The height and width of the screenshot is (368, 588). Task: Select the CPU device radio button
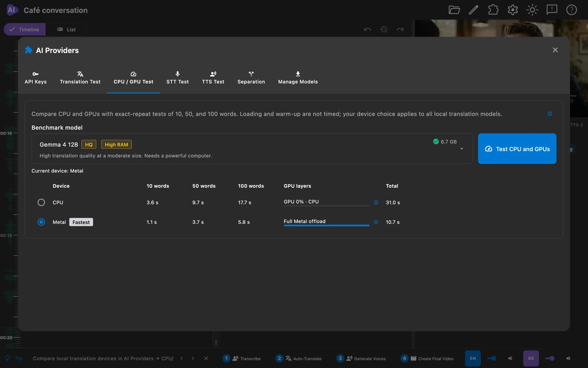pyautogui.click(x=41, y=202)
